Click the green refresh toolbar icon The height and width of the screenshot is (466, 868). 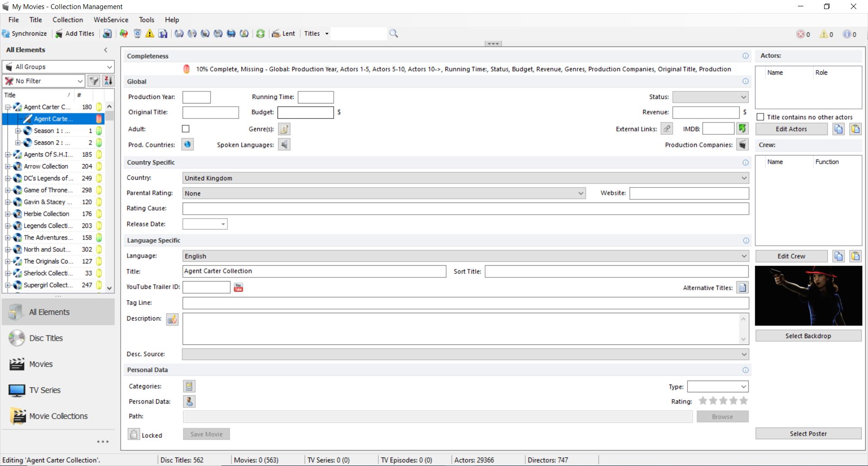pyautogui.click(x=260, y=33)
